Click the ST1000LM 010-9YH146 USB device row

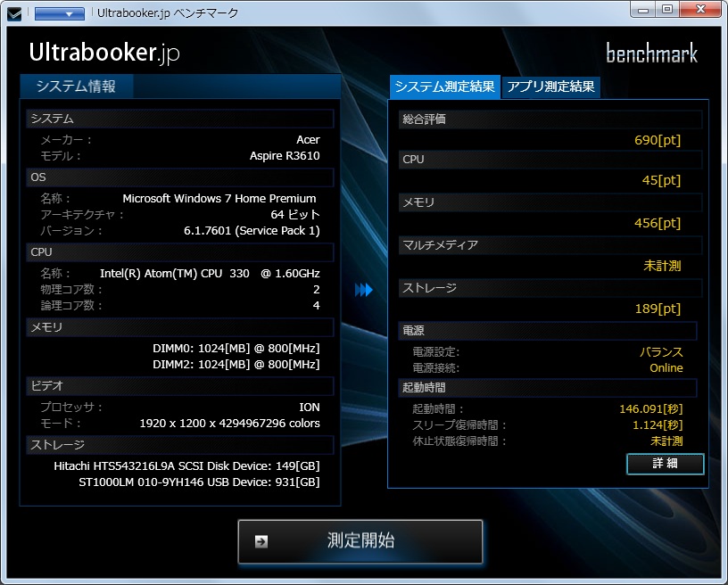tap(199, 482)
